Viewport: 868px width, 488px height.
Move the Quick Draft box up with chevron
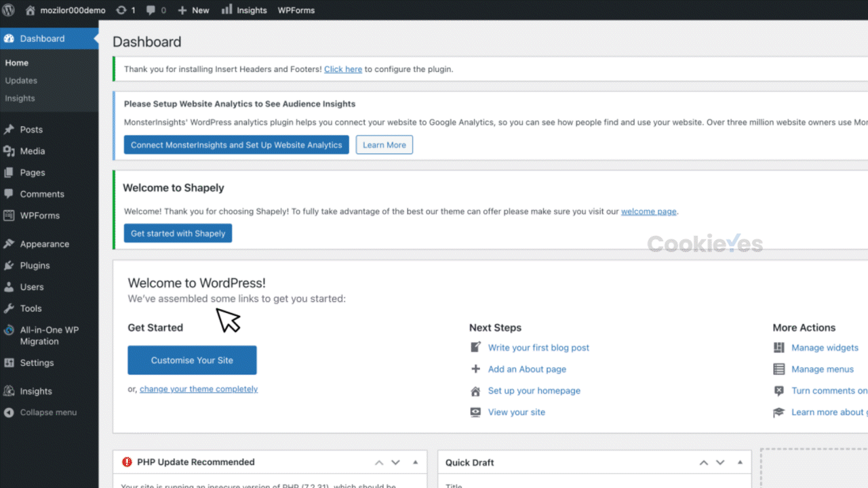[x=703, y=462]
